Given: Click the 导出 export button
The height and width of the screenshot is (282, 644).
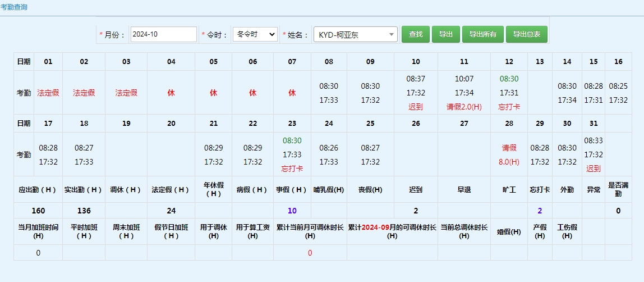Looking at the screenshot, I should point(446,34).
